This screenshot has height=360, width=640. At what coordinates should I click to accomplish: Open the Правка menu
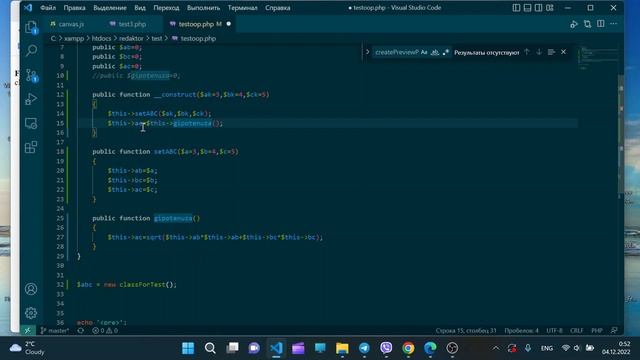tap(74, 8)
